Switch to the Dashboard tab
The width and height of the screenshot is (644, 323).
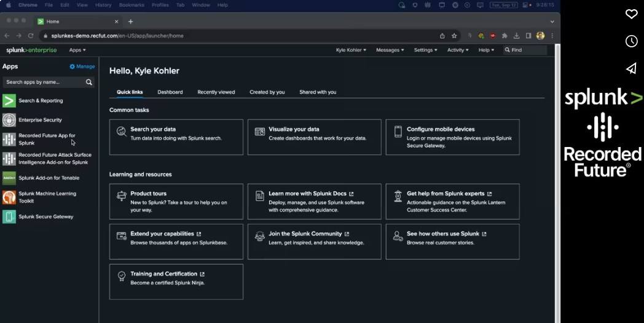(x=170, y=92)
